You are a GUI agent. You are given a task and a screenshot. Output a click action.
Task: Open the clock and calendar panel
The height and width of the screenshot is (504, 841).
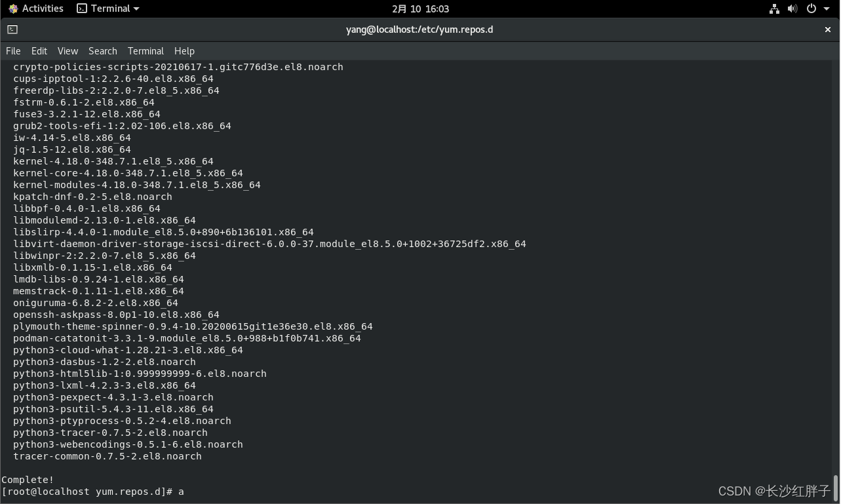[420, 9]
